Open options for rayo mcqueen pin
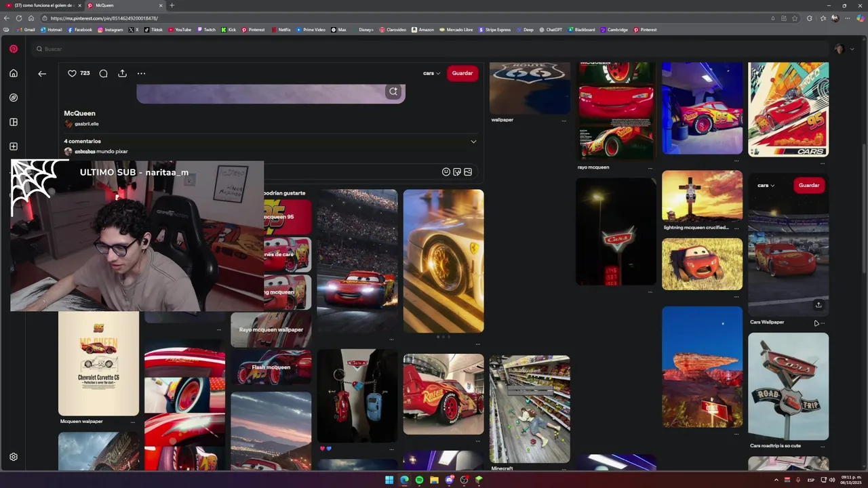This screenshot has width=868, height=488. click(x=650, y=167)
